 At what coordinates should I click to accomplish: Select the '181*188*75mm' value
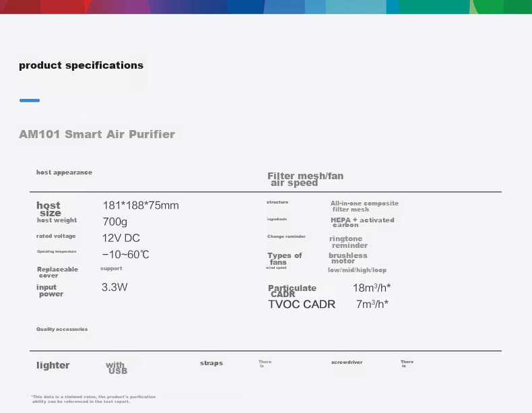point(141,205)
